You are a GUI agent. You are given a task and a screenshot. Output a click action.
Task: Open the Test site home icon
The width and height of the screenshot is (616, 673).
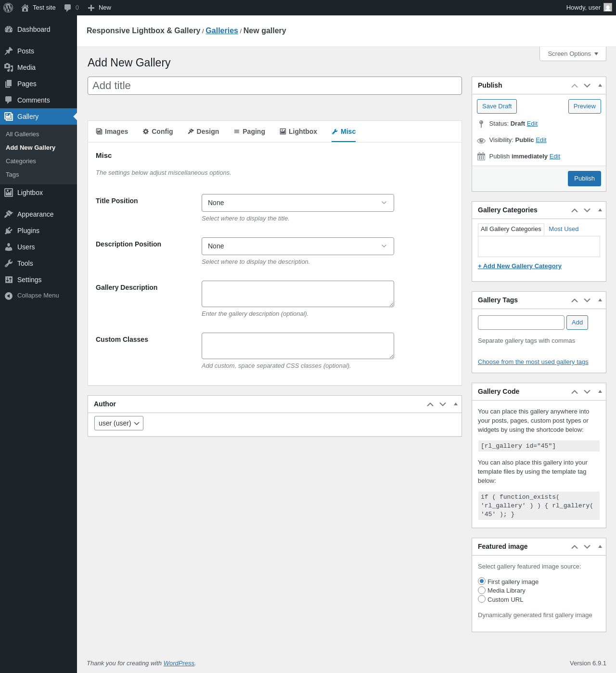point(25,8)
